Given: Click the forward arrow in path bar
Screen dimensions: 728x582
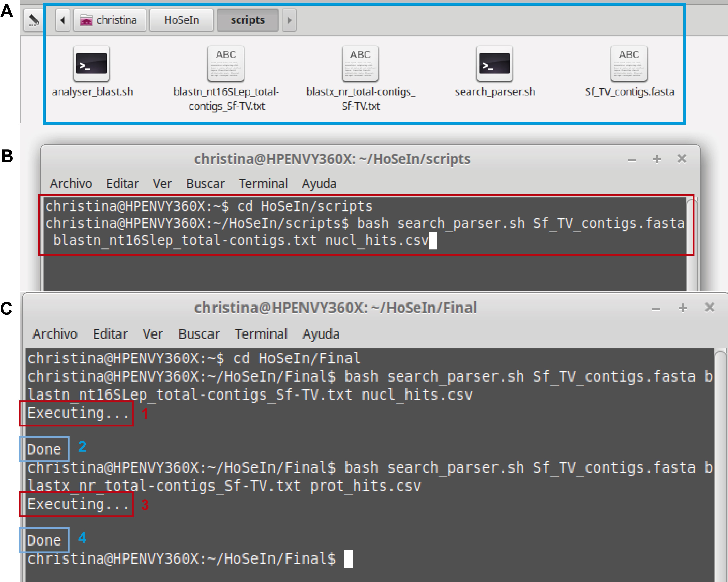Looking at the screenshot, I should (x=289, y=20).
